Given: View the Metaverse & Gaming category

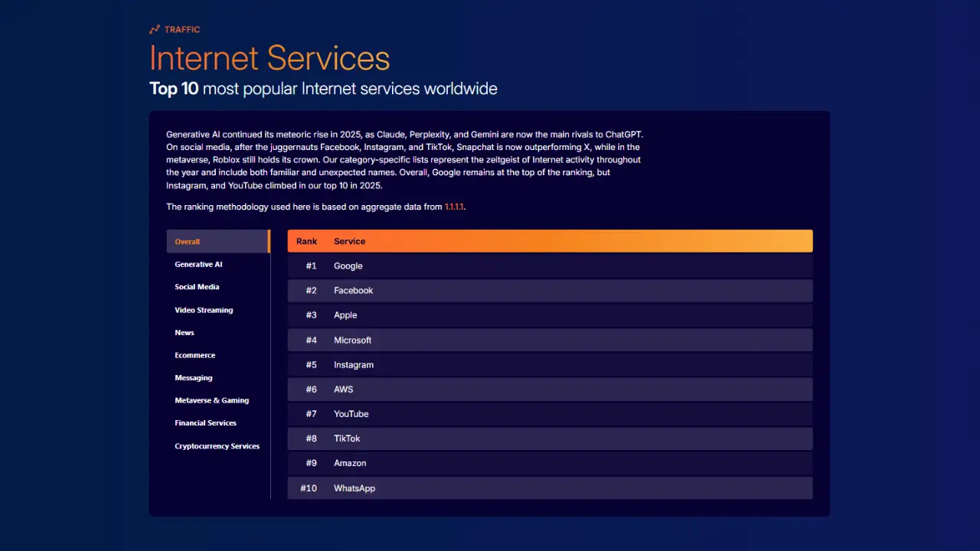Looking at the screenshot, I should [211, 400].
